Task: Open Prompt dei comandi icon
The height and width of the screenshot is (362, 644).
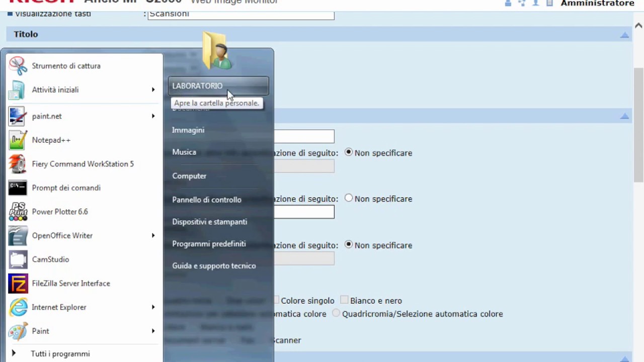Action: pos(18,188)
